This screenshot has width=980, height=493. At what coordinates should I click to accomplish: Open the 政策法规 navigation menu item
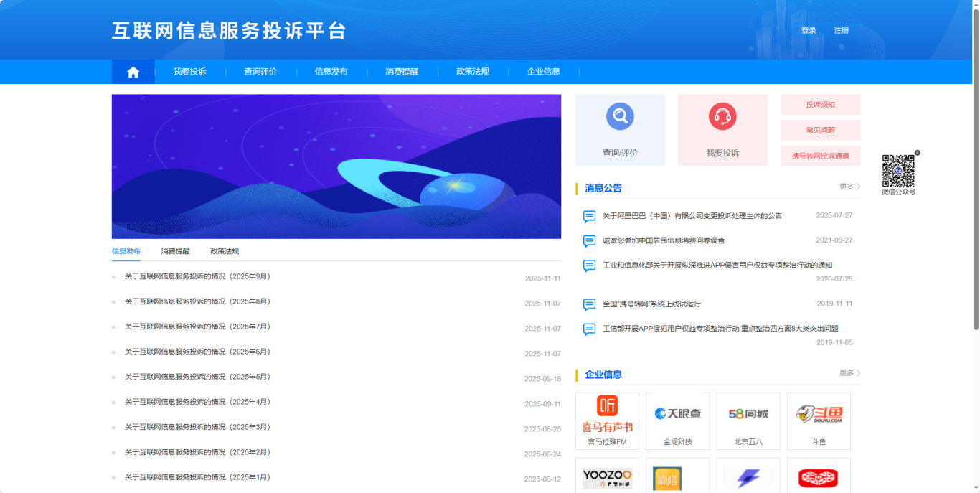click(473, 72)
